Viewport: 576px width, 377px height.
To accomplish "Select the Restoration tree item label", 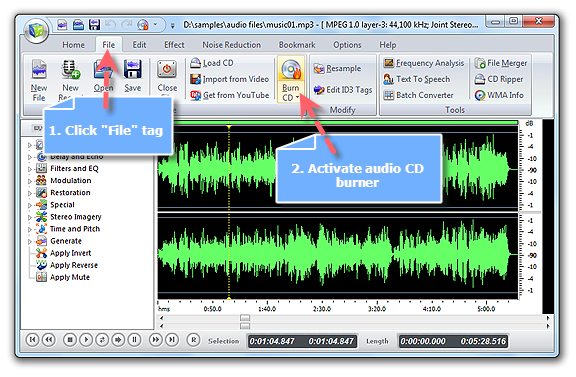I will click(x=70, y=193).
